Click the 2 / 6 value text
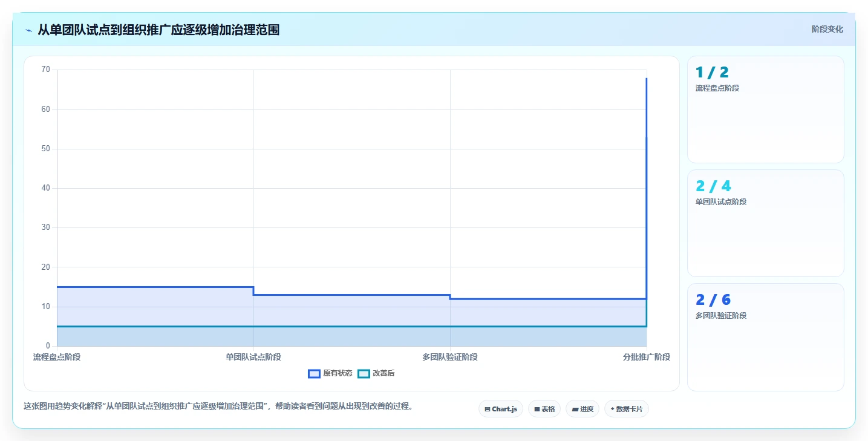 [713, 300]
